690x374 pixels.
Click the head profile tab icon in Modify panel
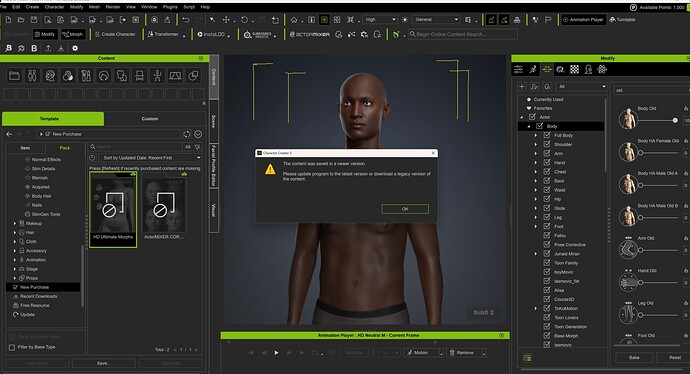pos(588,69)
